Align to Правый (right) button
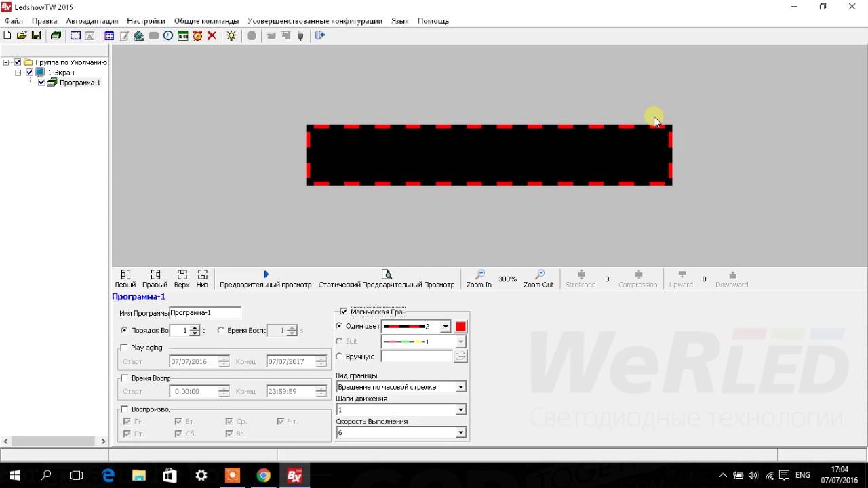868x488 pixels. click(x=155, y=279)
